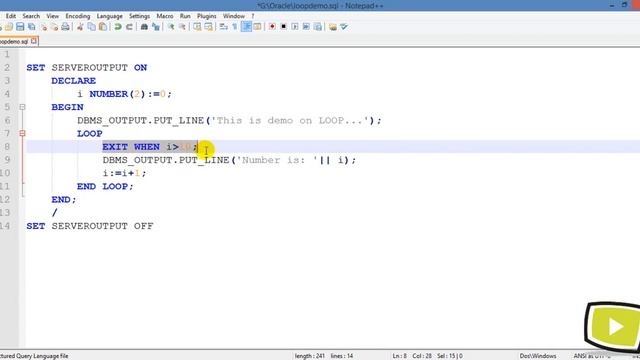Click the Close All toolbar icon

pos(54,27)
